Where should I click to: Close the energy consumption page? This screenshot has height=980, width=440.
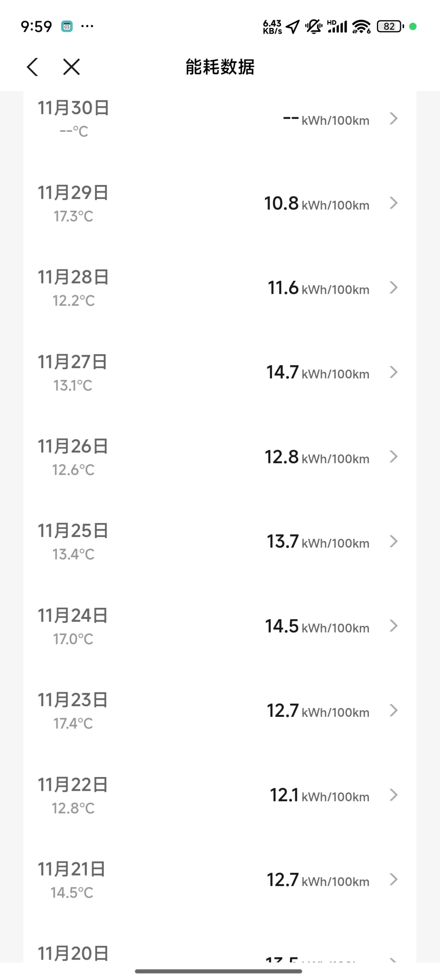pyautogui.click(x=72, y=67)
